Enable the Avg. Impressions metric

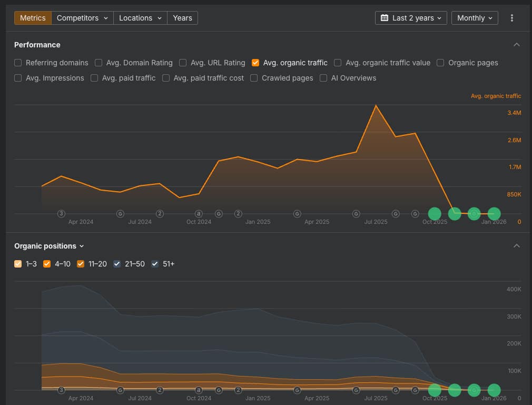18,78
